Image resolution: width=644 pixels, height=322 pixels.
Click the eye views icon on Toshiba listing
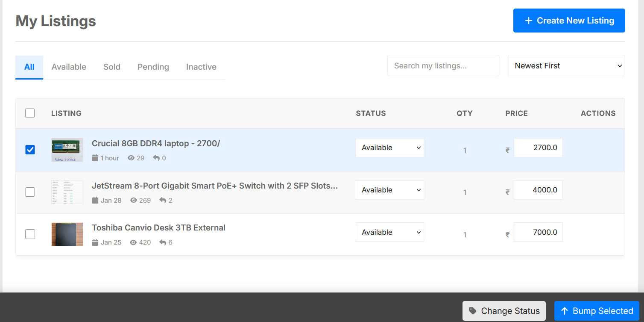click(133, 242)
